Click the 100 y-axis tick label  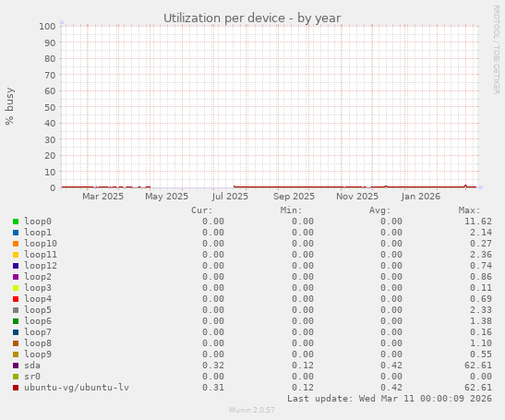click(47, 27)
